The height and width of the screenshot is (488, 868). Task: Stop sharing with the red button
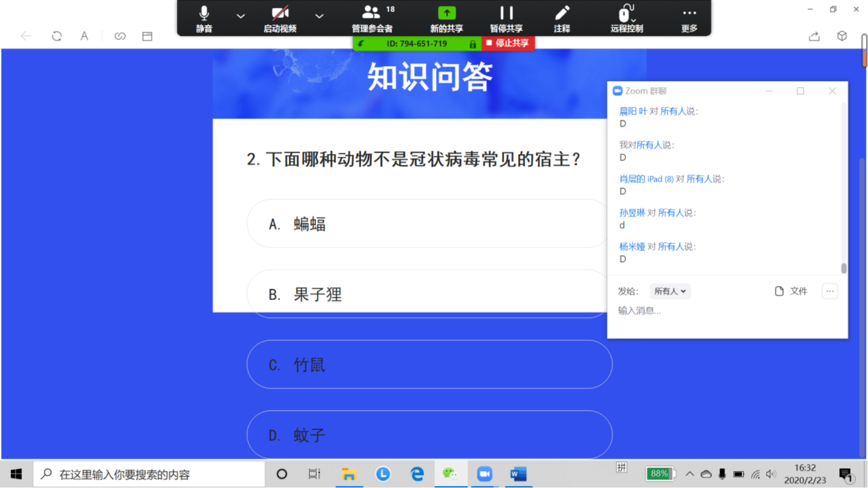tap(508, 44)
